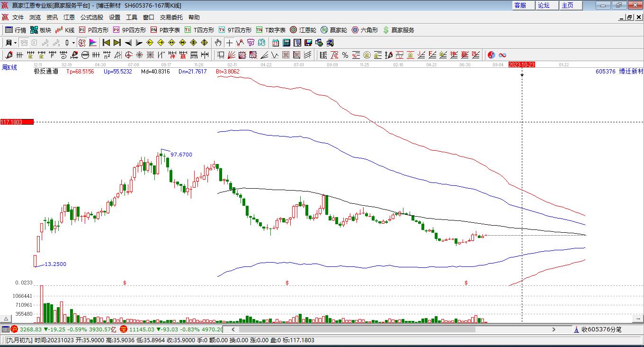Click the black right arrow icon
This screenshot has width=644, height=347.
click(x=139, y=43)
